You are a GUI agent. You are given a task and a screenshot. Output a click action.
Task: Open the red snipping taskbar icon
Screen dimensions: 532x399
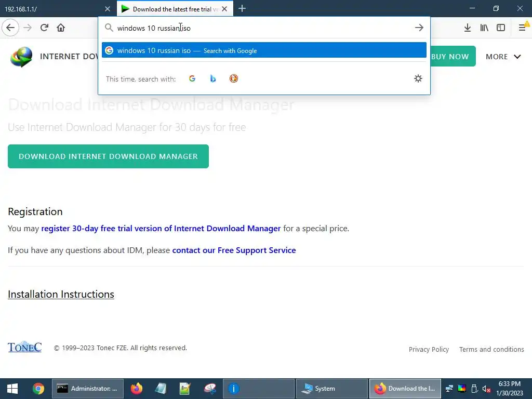point(210,389)
